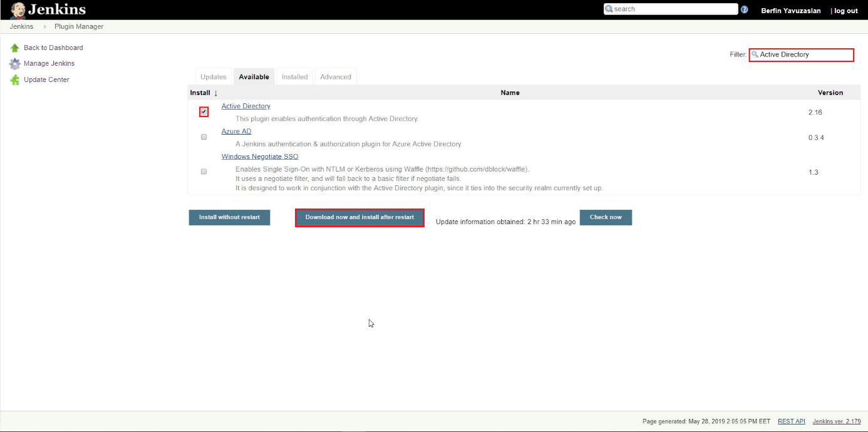The image size is (868, 432).
Task: Click the Back to Dashboard green arrow icon
Action: [15, 48]
